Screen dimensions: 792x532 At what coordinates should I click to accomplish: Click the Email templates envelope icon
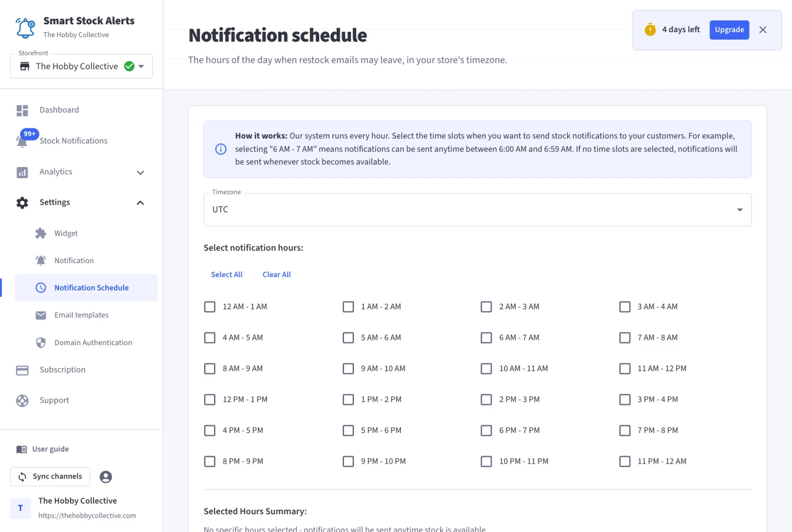[41, 315]
